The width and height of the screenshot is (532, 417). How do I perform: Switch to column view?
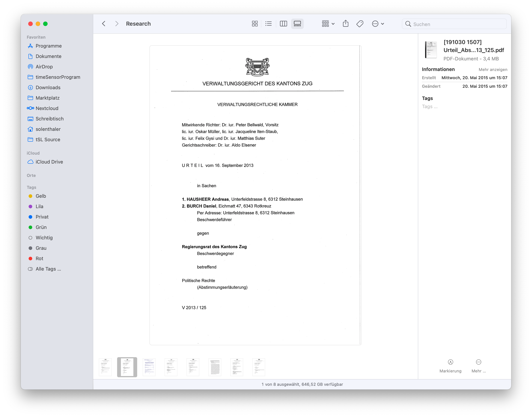tap(283, 24)
